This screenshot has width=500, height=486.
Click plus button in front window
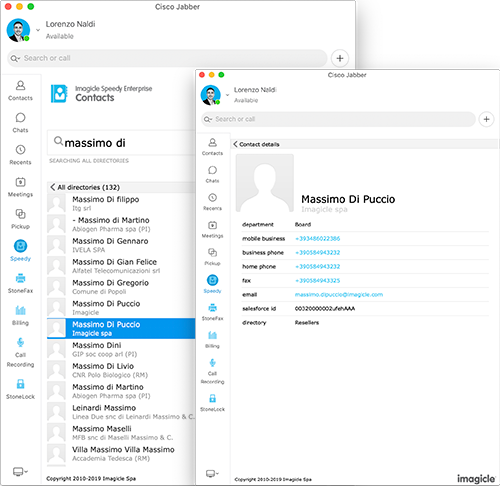click(486, 119)
